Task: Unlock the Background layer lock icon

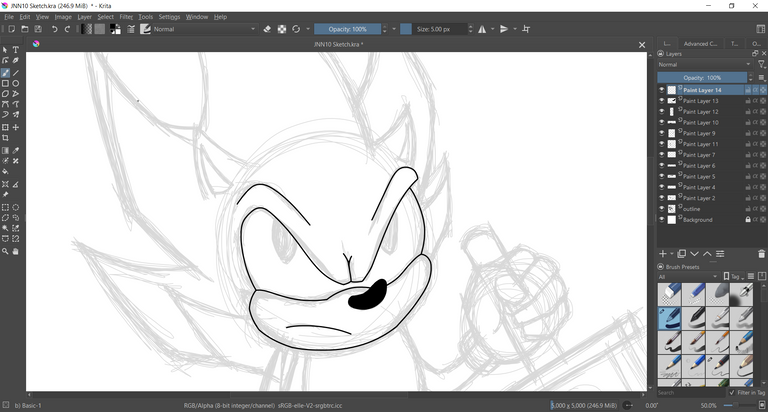Action: 748,219
